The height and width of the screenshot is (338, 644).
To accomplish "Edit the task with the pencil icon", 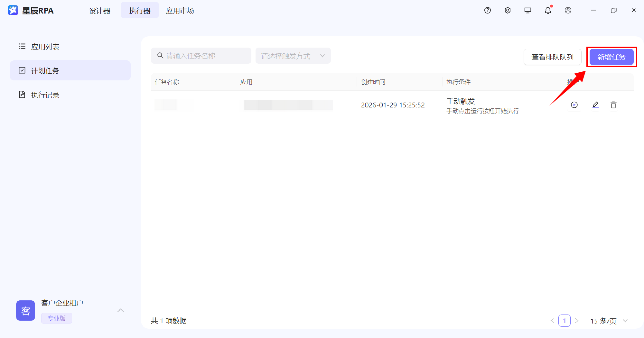I will tap(595, 105).
